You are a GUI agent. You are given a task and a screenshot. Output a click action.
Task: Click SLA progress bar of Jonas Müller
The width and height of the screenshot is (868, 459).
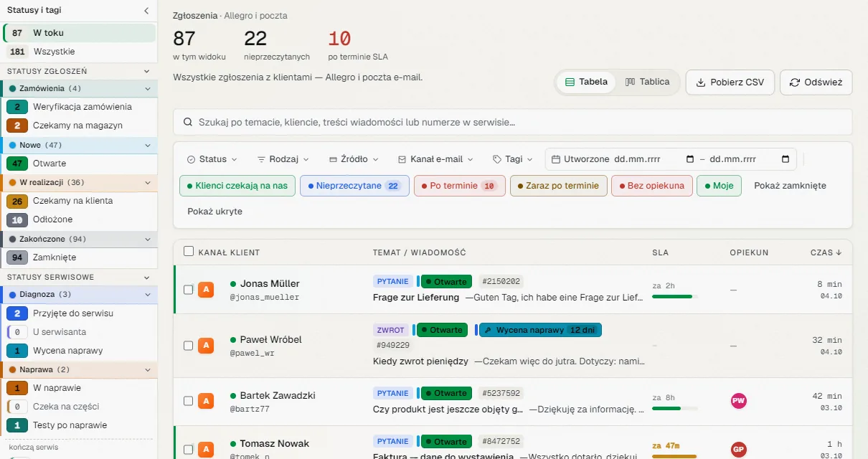[x=674, y=296]
